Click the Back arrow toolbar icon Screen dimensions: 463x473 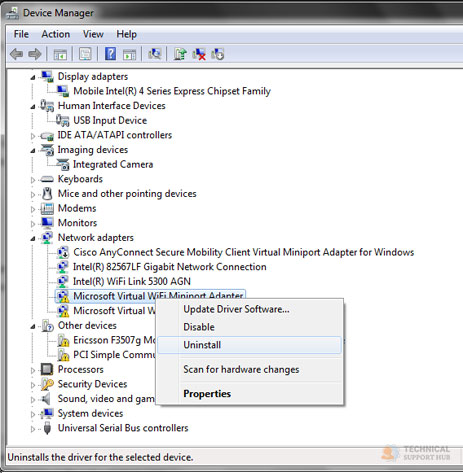(16, 54)
